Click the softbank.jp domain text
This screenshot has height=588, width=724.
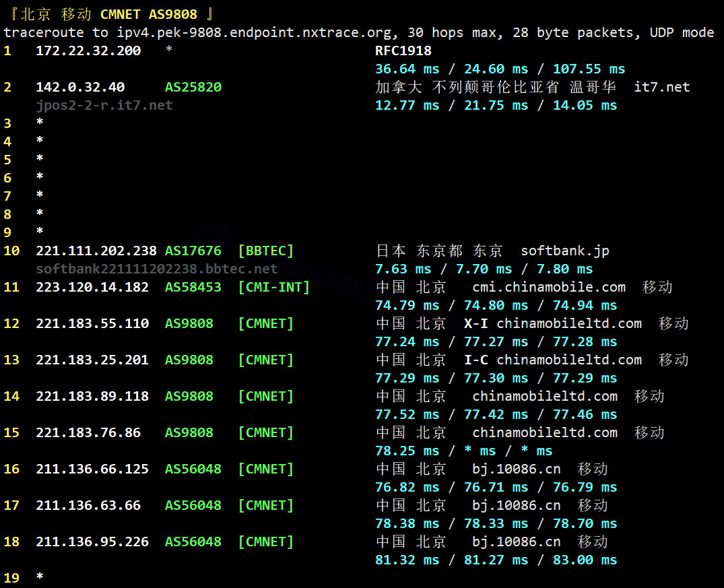tap(565, 251)
